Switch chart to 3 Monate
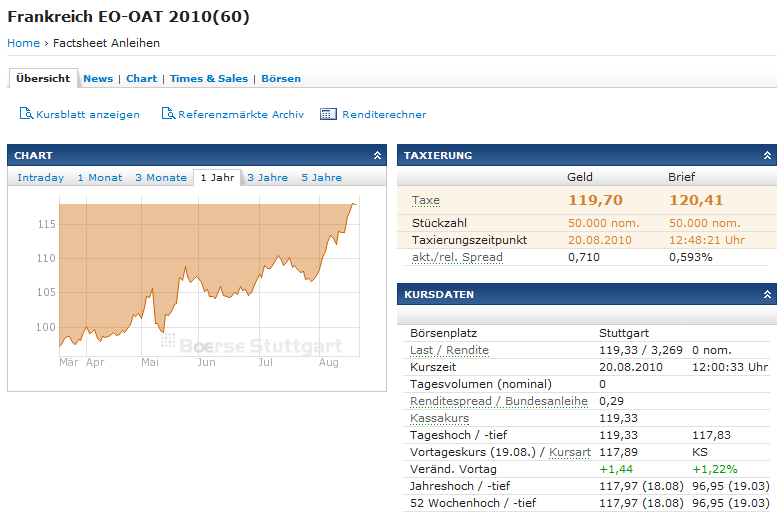 point(161,178)
